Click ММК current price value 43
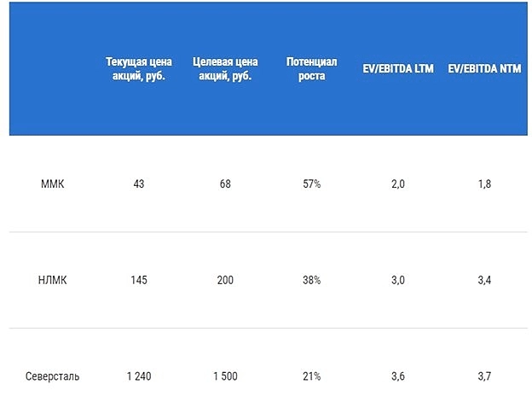 139,184
